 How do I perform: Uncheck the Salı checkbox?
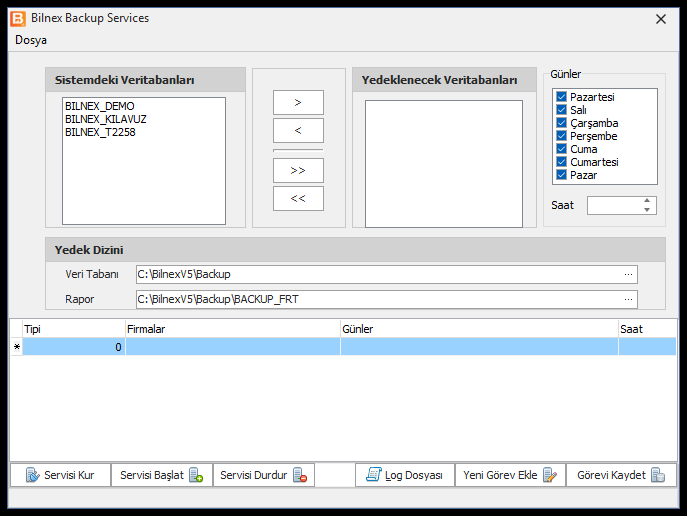pyautogui.click(x=561, y=110)
